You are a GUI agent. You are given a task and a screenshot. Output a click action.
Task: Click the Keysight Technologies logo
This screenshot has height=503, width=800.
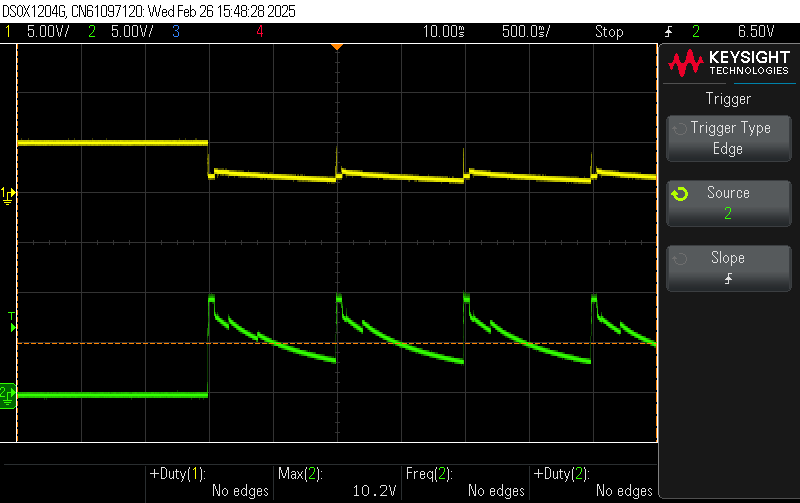729,63
